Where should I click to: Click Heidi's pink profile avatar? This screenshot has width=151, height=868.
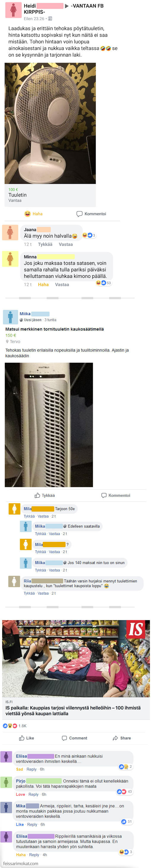13,10
